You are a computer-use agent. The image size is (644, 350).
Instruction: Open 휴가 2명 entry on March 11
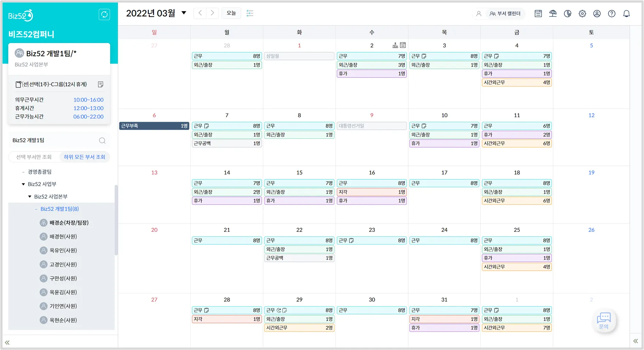tap(517, 135)
